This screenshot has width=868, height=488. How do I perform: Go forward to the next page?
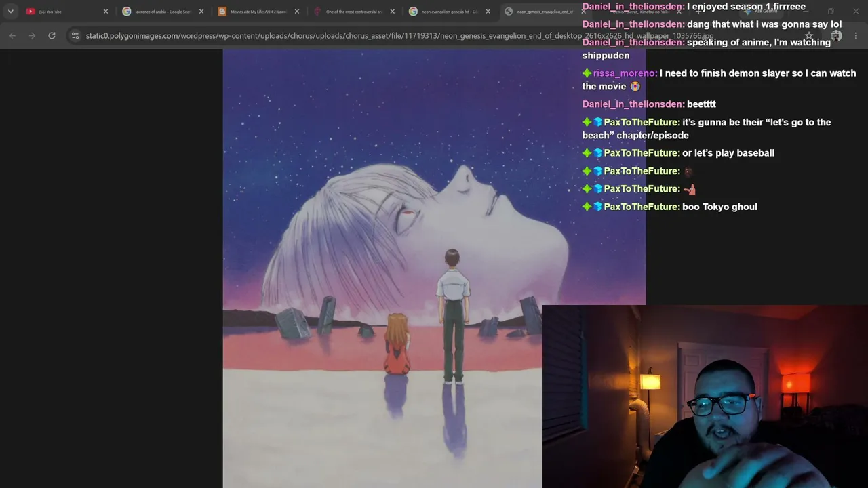tap(32, 35)
